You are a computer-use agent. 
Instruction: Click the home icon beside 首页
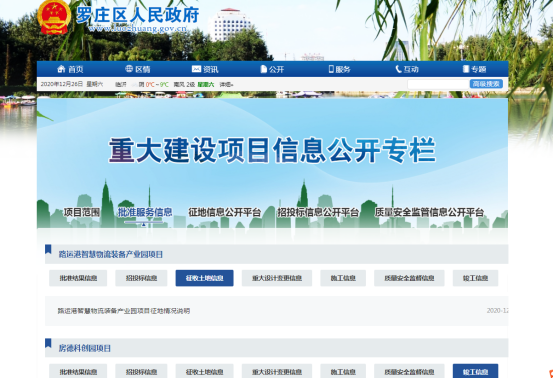(x=61, y=69)
